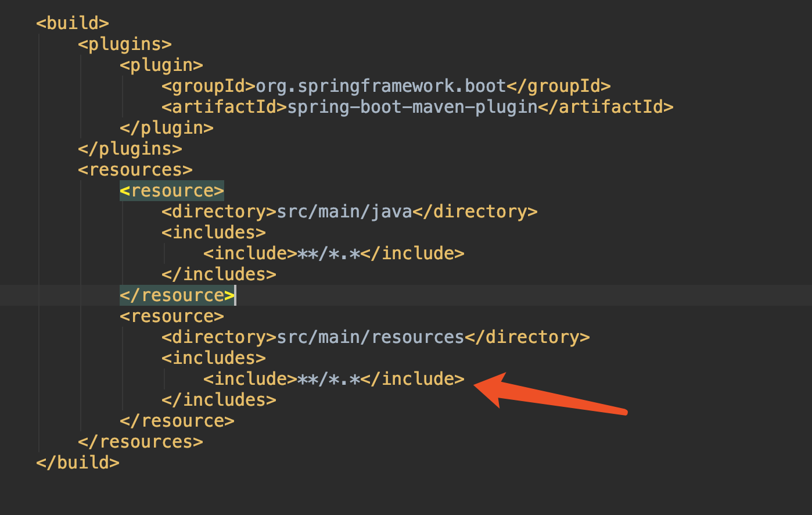Click the include pattern under src/main/java
The image size is (812, 515).
334,253
